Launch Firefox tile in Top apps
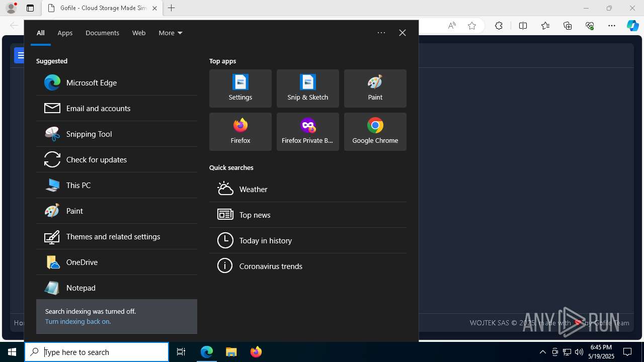The image size is (644, 362). [x=240, y=132]
